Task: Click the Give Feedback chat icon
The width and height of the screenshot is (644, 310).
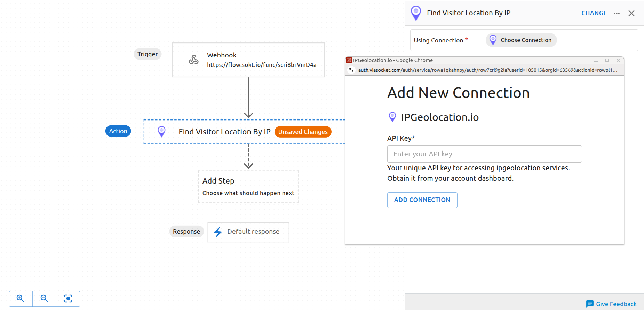Action: (x=590, y=304)
